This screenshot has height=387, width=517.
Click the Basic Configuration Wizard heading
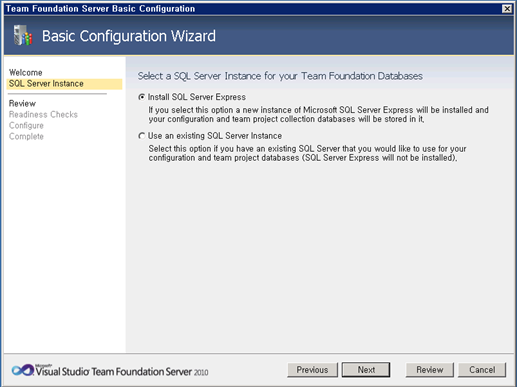129,36
